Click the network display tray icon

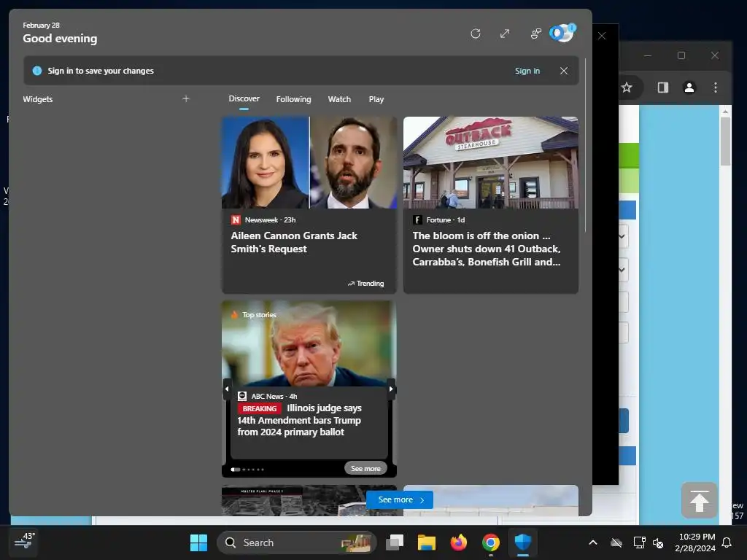pyautogui.click(x=639, y=542)
